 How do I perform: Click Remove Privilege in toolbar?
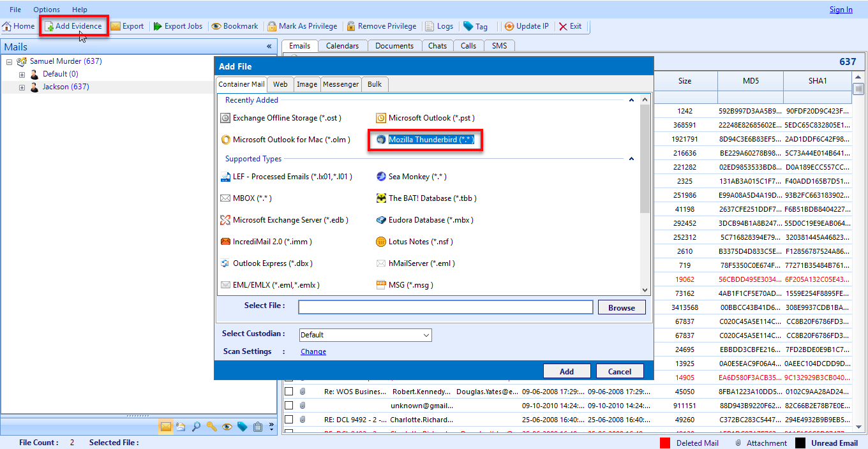(x=381, y=26)
